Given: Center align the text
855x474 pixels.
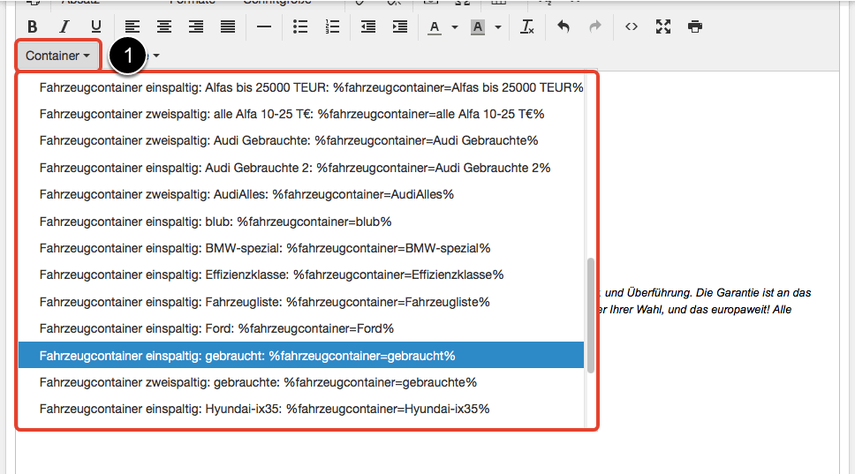Looking at the screenshot, I should 164,27.
